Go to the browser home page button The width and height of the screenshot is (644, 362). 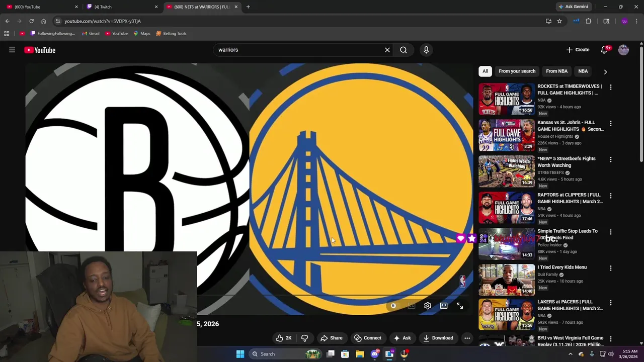[x=43, y=21]
